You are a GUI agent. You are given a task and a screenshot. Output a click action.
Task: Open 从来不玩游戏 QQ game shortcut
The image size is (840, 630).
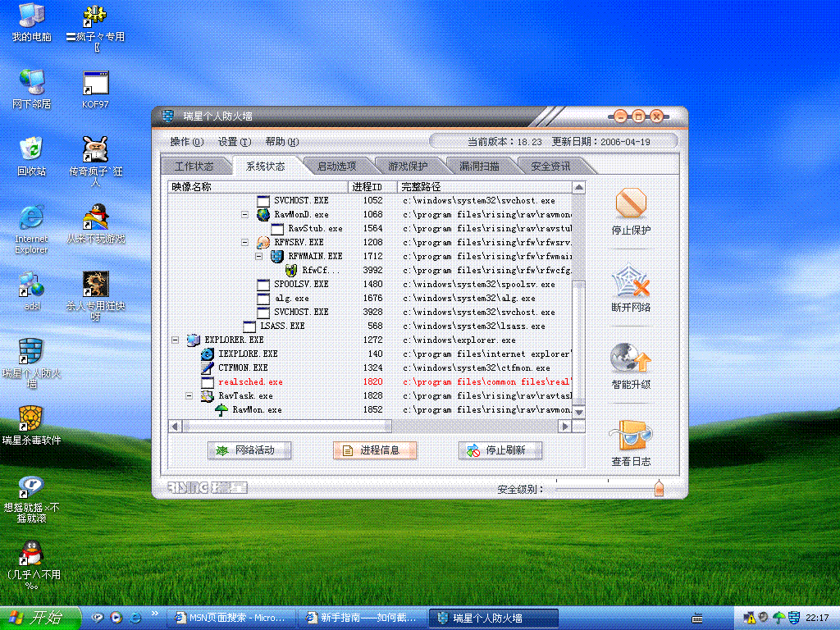pyautogui.click(x=95, y=217)
